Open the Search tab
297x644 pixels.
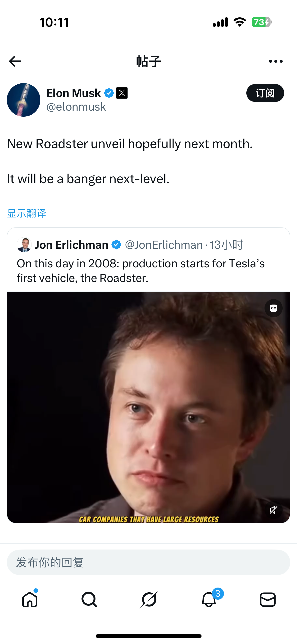(89, 599)
